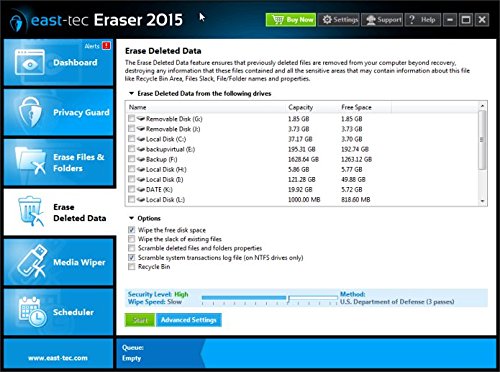Disable Scramble system transactions log file
This screenshot has width=500, height=372.
point(132,257)
